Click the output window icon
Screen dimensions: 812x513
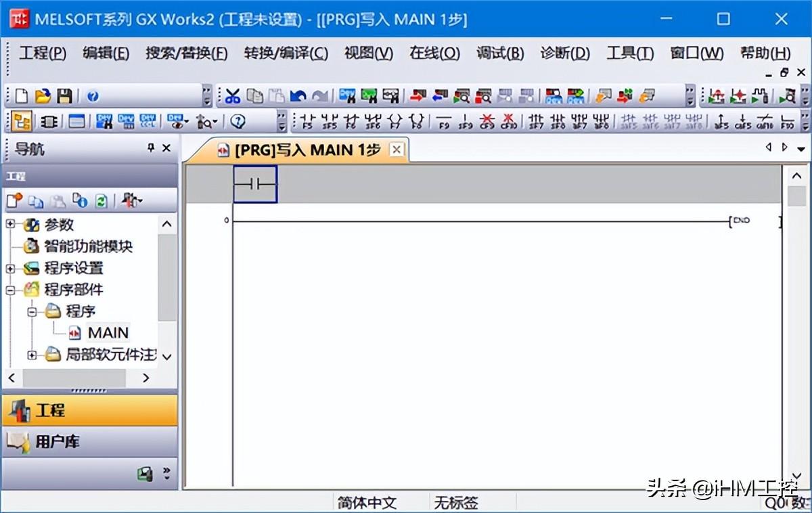coord(76,121)
